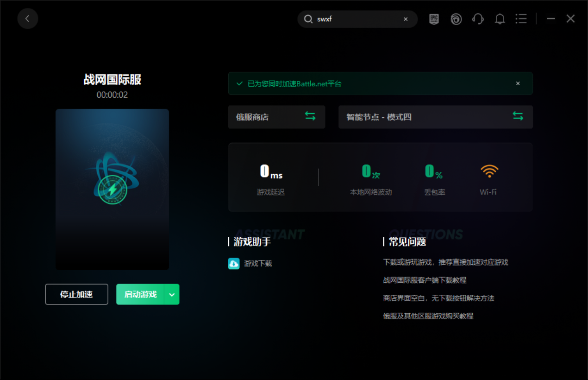
Task: Minimize the accelerator window
Action: coord(551,19)
